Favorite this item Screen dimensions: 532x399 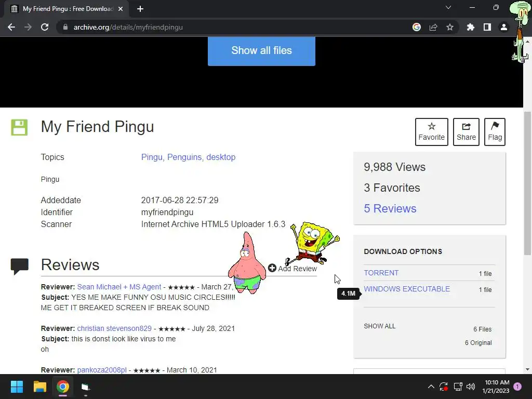[432, 132]
